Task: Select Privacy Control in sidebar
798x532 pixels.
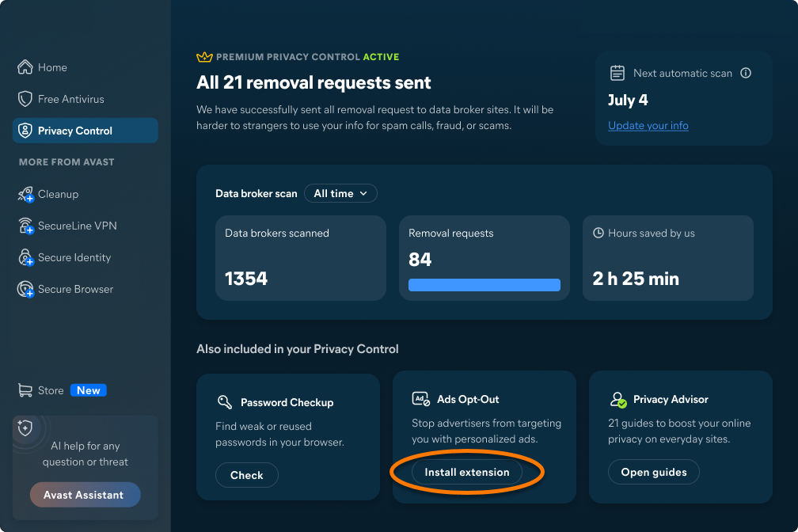Action: click(85, 131)
